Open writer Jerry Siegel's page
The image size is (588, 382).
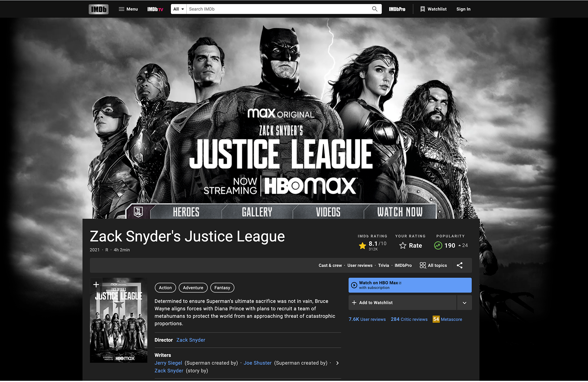coord(168,363)
